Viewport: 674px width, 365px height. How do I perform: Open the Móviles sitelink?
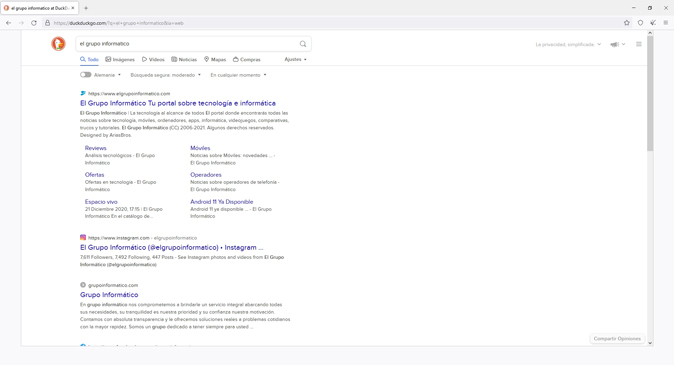point(200,148)
